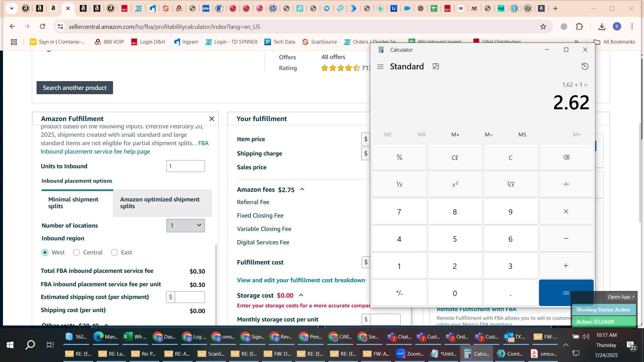Open Zoom from the taskbar
This screenshot has width=644, height=362.
click(x=410, y=354)
